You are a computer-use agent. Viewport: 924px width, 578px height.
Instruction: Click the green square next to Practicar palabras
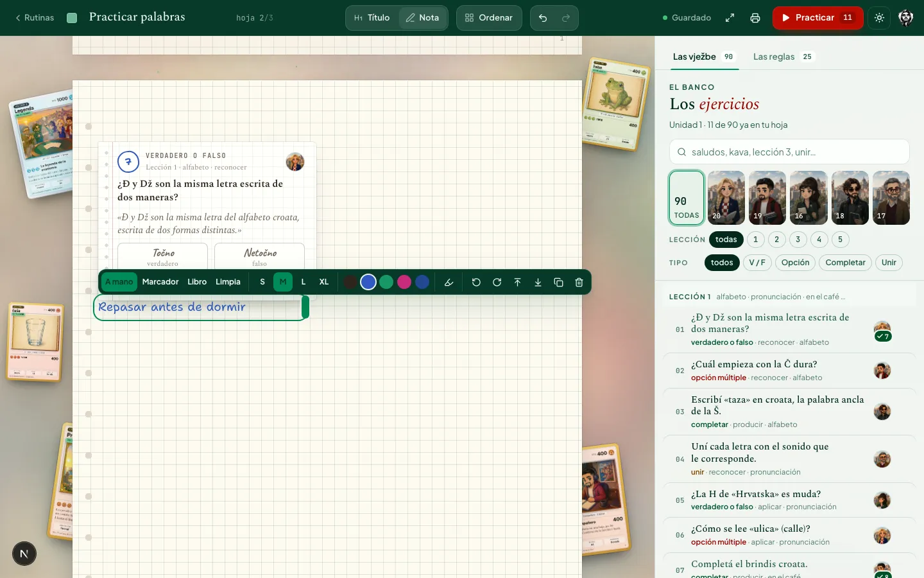click(x=72, y=18)
